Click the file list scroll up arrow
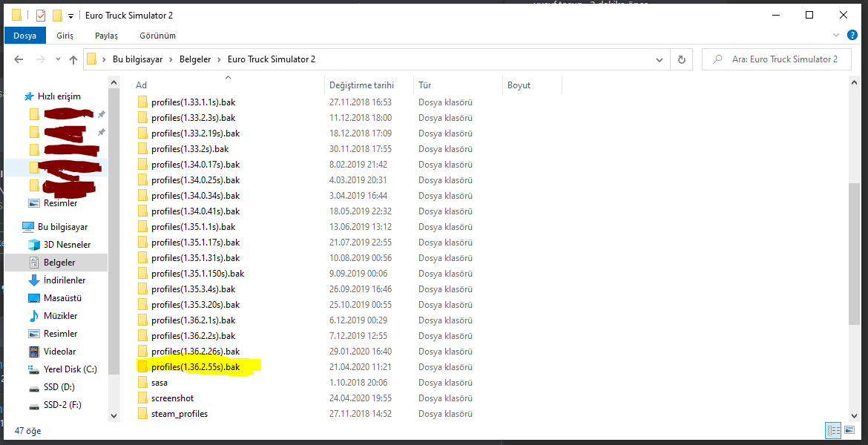 [x=854, y=83]
